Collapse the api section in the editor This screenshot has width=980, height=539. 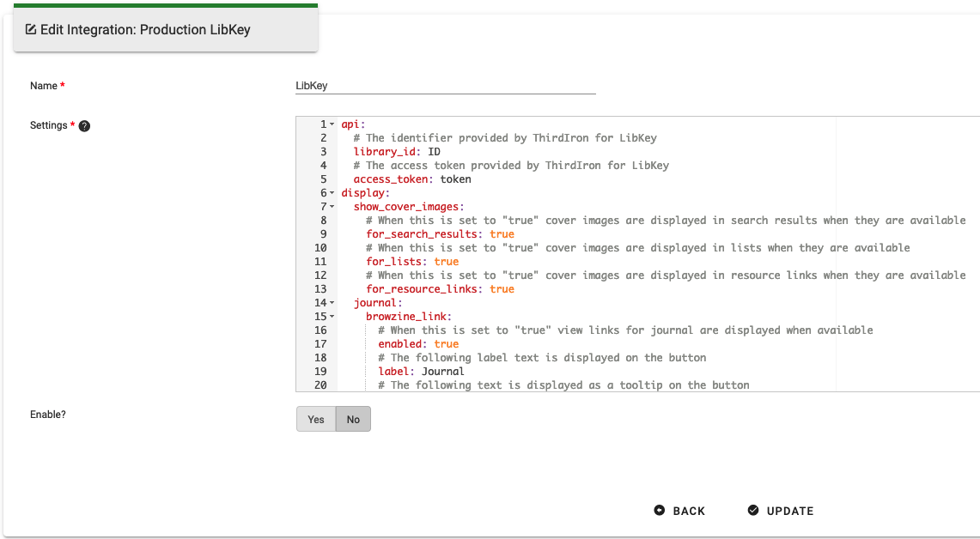(332, 124)
